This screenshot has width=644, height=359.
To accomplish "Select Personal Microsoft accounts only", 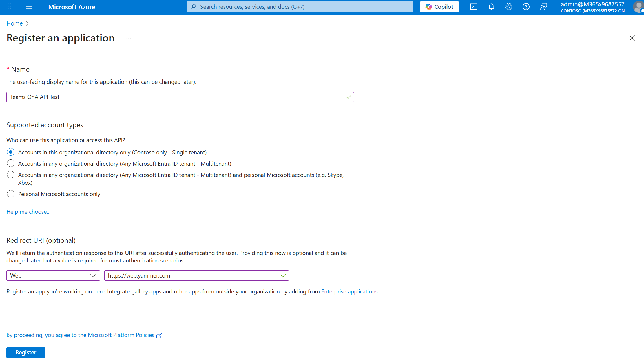I will [10, 194].
